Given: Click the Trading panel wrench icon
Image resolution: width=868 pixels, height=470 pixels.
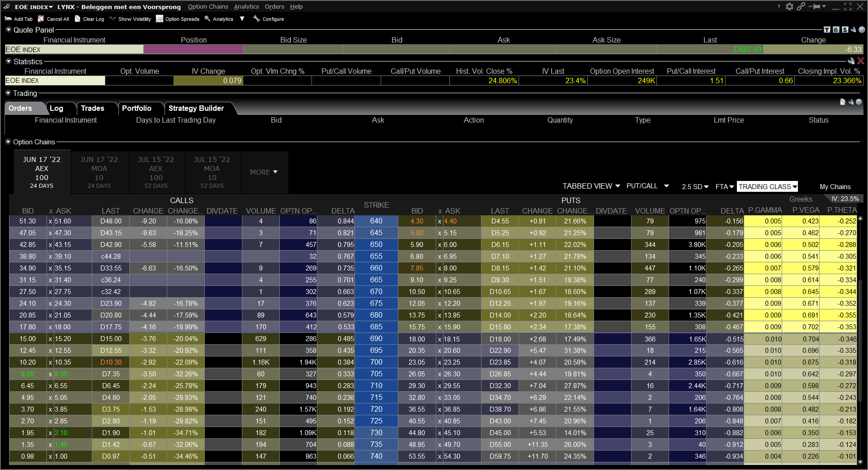Looking at the screenshot, I should coord(851,102).
